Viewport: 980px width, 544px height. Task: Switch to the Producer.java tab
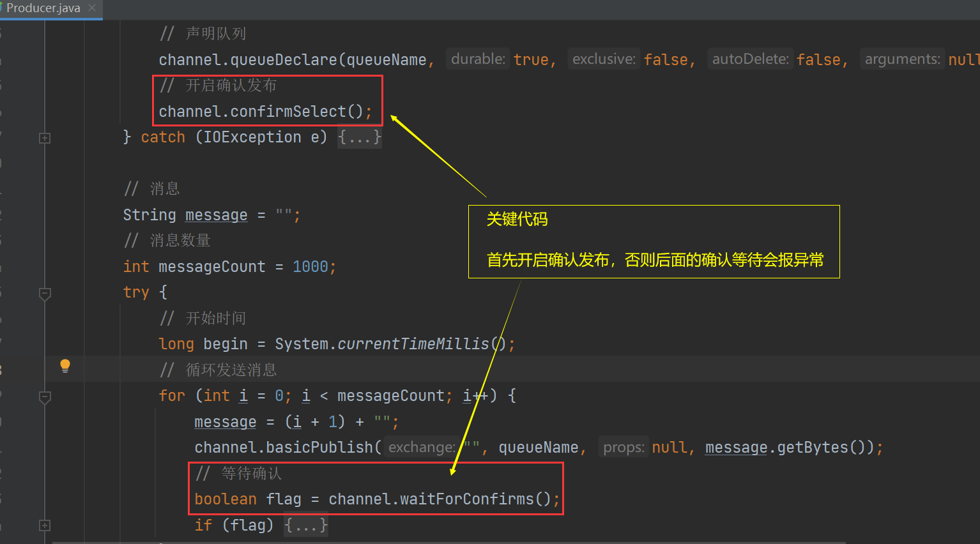[x=43, y=8]
